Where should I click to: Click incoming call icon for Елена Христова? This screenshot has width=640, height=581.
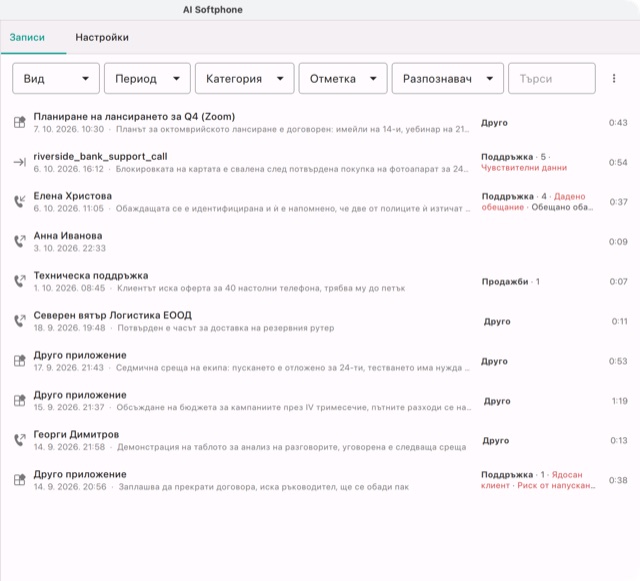click(x=20, y=202)
